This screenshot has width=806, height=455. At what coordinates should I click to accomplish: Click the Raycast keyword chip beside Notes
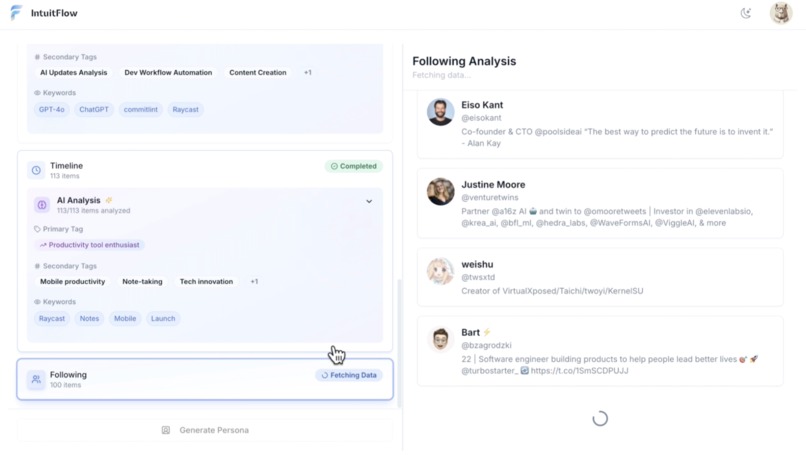click(52, 319)
